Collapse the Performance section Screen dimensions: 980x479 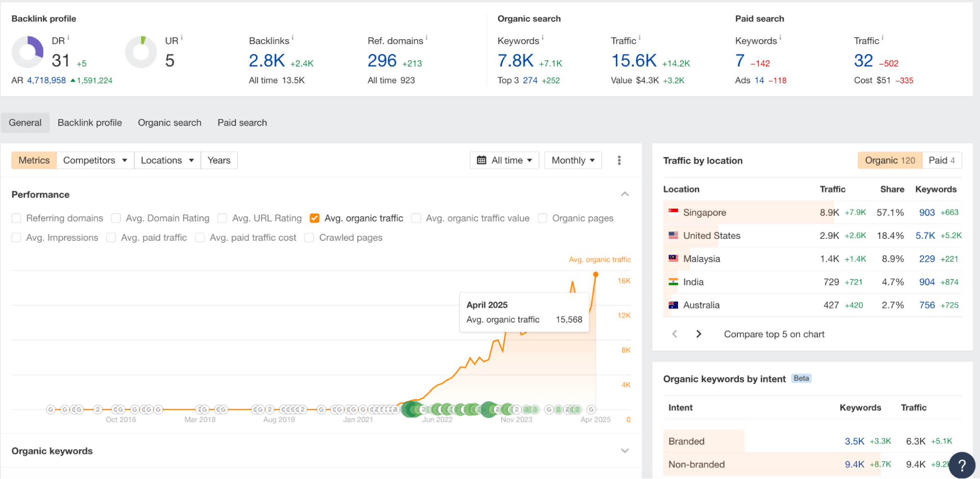pos(625,194)
